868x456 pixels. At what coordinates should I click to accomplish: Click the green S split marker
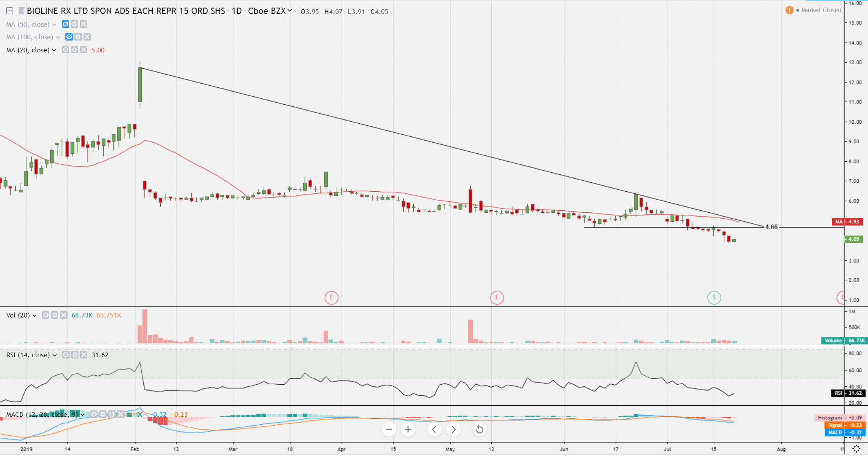coord(714,298)
